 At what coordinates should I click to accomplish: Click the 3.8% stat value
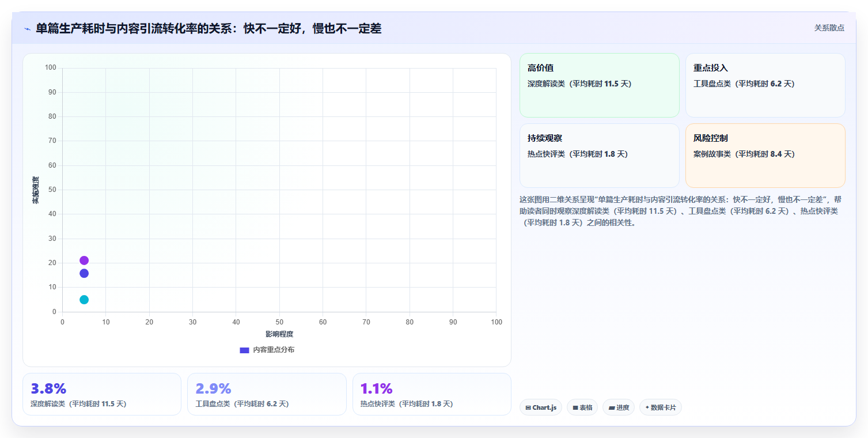[x=48, y=388]
